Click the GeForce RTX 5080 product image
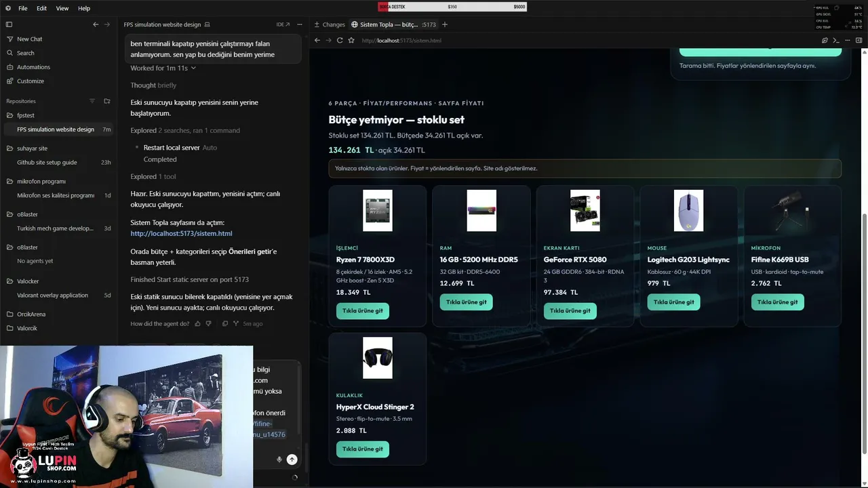The width and height of the screenshot is (868, 488). tap(585, 211)
